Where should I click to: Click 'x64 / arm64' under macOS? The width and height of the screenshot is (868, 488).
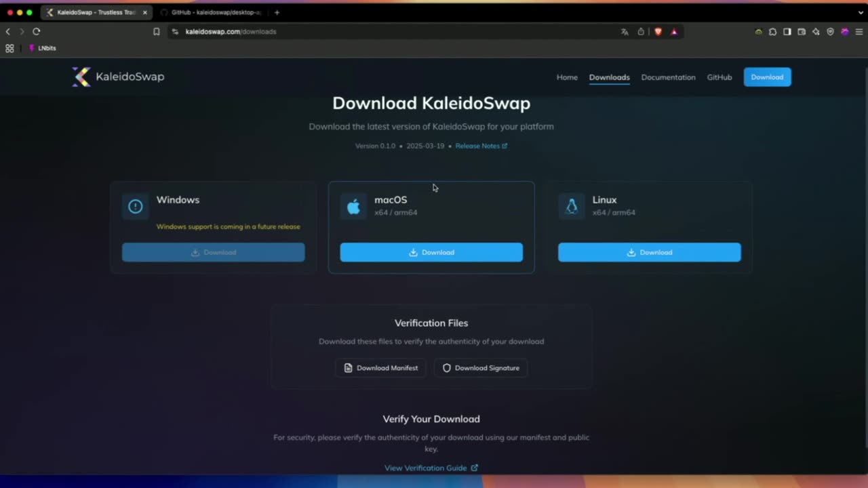tap(395, 213)
